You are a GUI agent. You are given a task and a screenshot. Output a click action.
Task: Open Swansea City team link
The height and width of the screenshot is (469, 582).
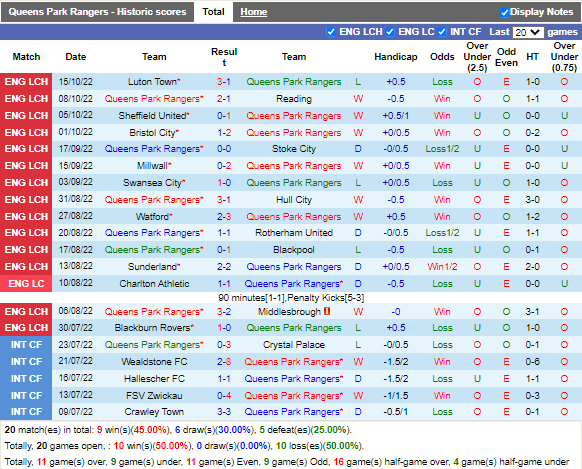[152, 183]
